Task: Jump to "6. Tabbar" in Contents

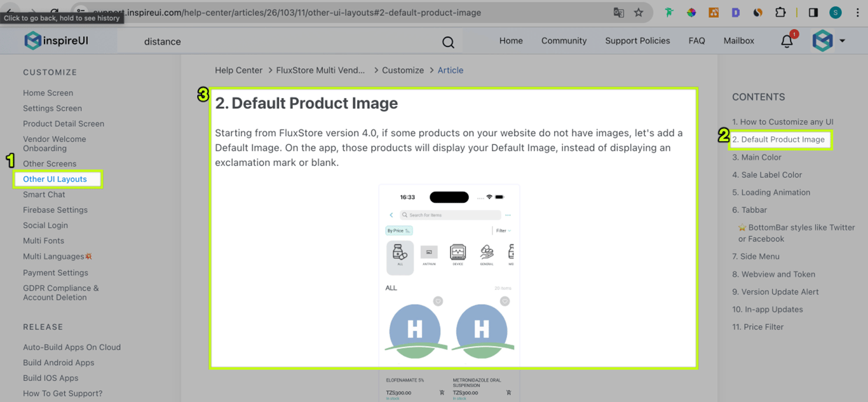Action: point(749,210)
